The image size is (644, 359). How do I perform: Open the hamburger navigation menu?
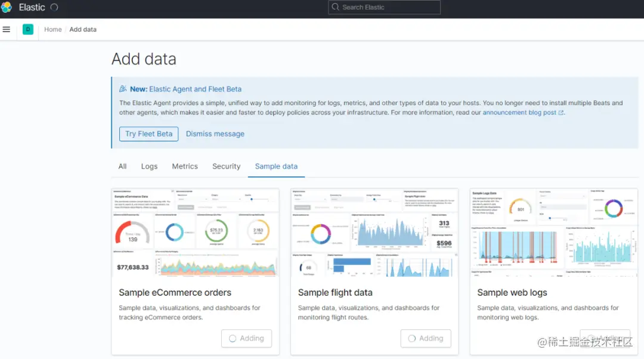click(7, 29)
